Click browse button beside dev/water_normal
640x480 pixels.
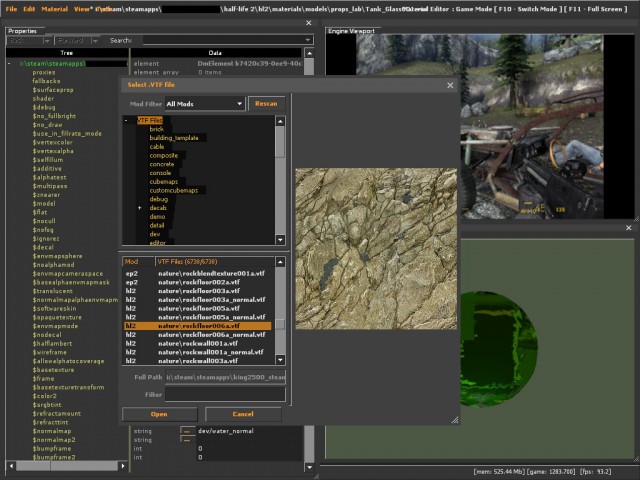click(x=188, y=431)
